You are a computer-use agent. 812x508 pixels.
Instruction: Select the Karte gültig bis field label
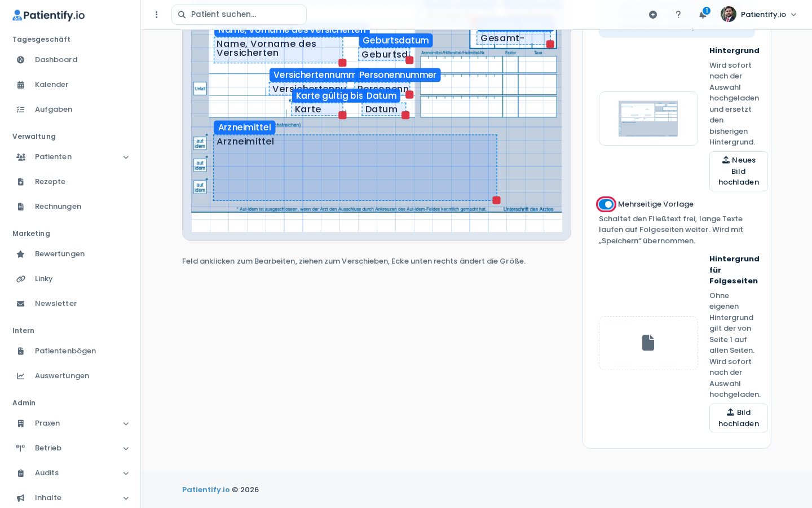coord(329,96)
